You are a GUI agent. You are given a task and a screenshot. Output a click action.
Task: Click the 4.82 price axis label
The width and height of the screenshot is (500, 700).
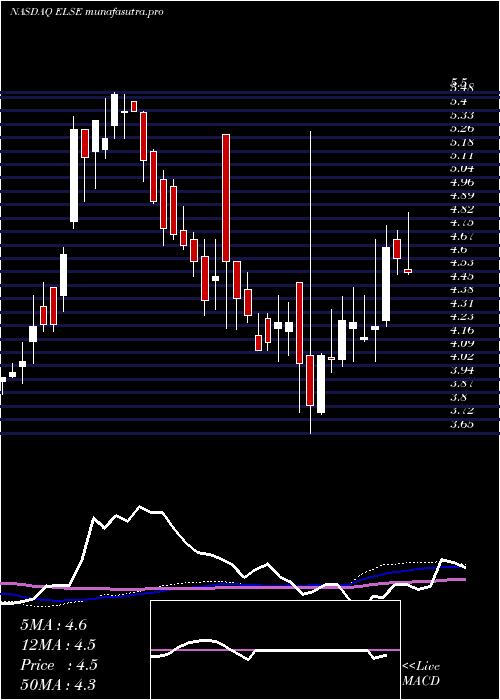click(x=462, y=209)
